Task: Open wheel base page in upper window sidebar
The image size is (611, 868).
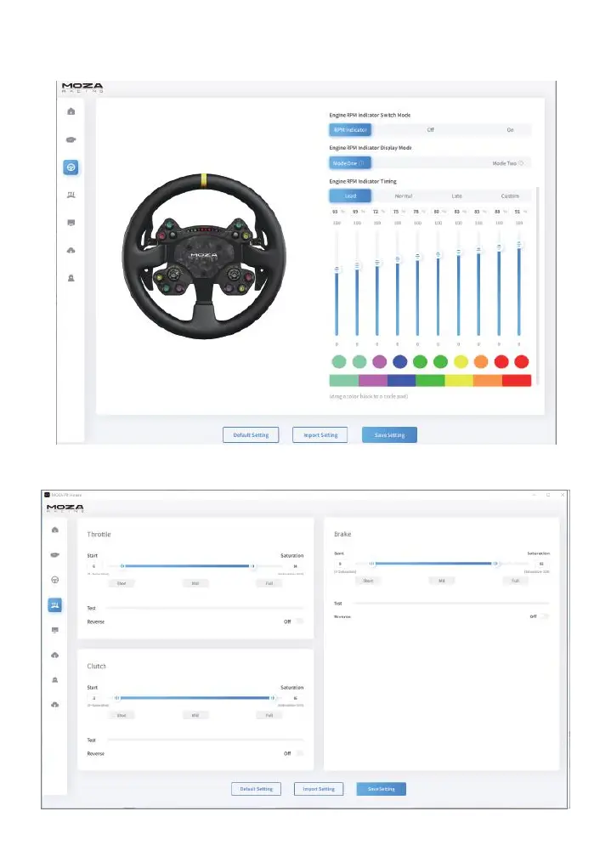Action: [71, 139]
